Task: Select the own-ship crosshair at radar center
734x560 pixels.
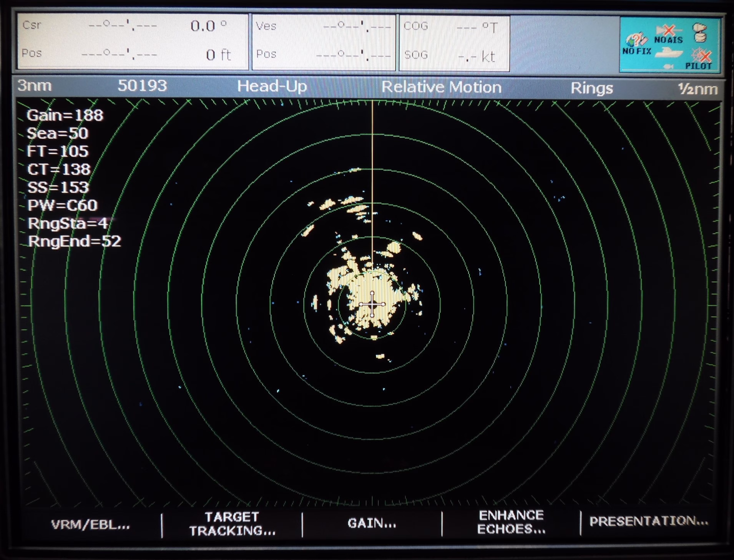Action: 372,304
